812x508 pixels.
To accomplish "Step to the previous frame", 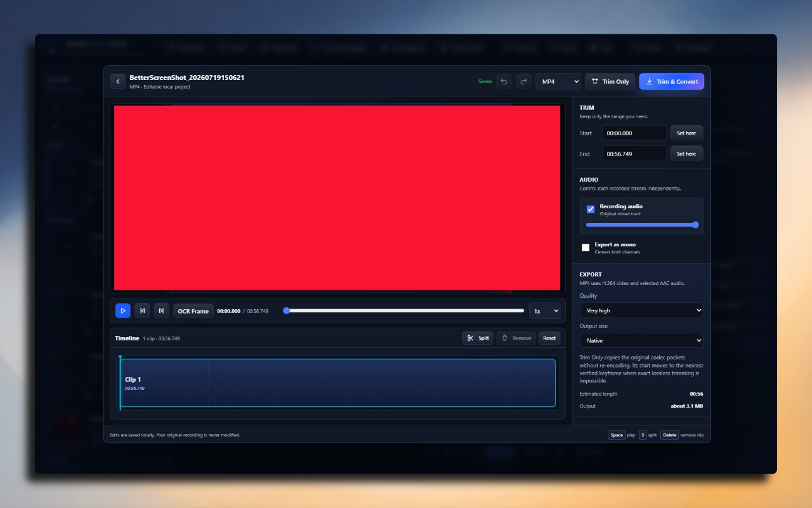I will [142, 311].
